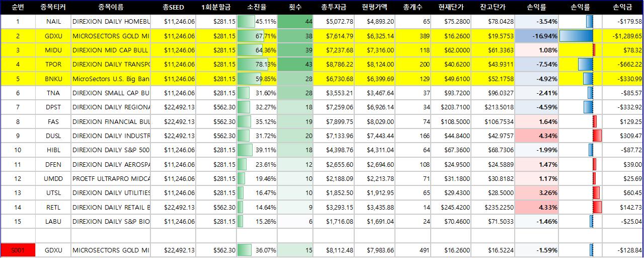Click the 잔고단가 column header
This screenshot has width=644, height=258.
click(x=493, y=8)
